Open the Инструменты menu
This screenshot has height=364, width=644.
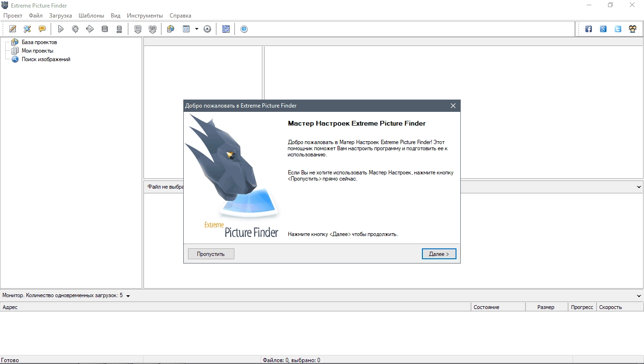[x=145, y=16]
